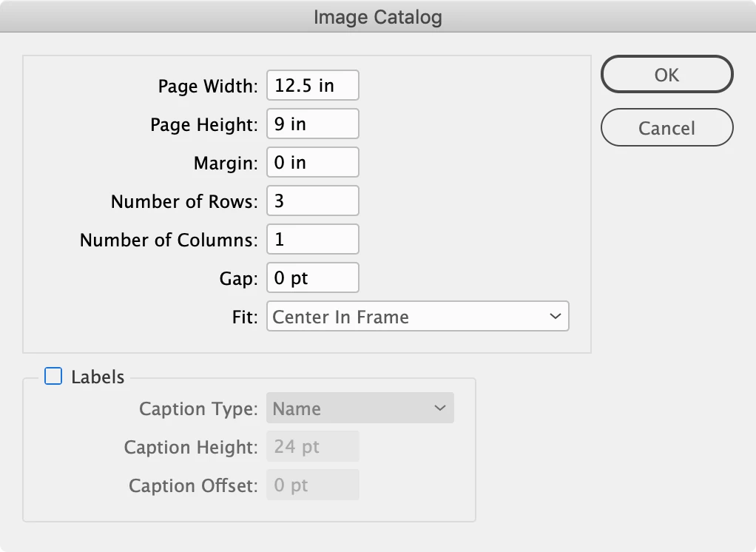Select the Number of Columns field
The height and width of the screenshot is (552, 756).
(x=312, y=240)
